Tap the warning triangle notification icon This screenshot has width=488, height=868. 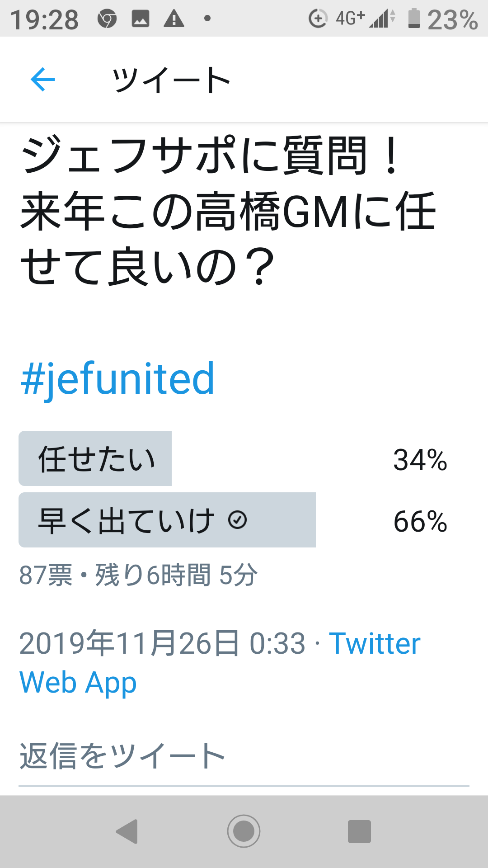pyautogui.click(x=174, y=19)
